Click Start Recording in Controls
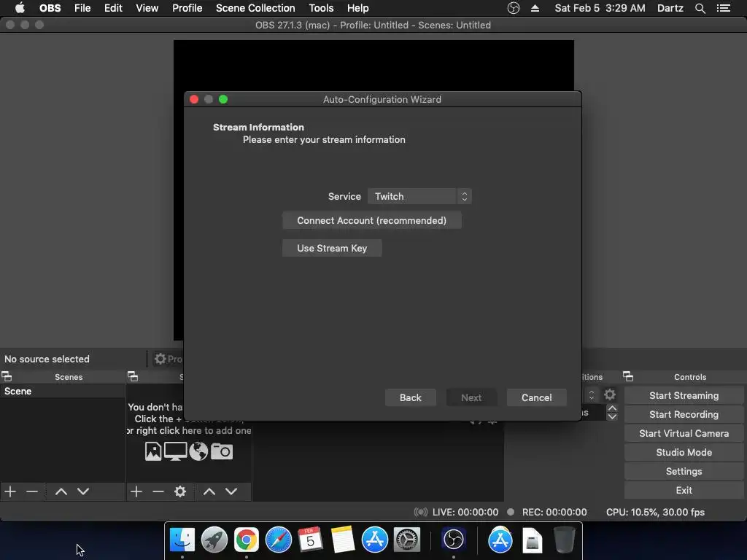 coord(684,414)
